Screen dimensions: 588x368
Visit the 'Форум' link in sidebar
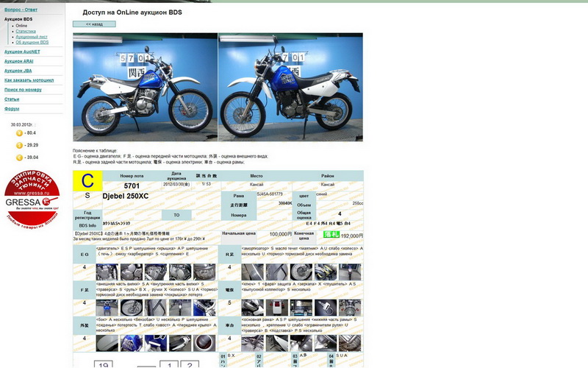click(12, 108)
